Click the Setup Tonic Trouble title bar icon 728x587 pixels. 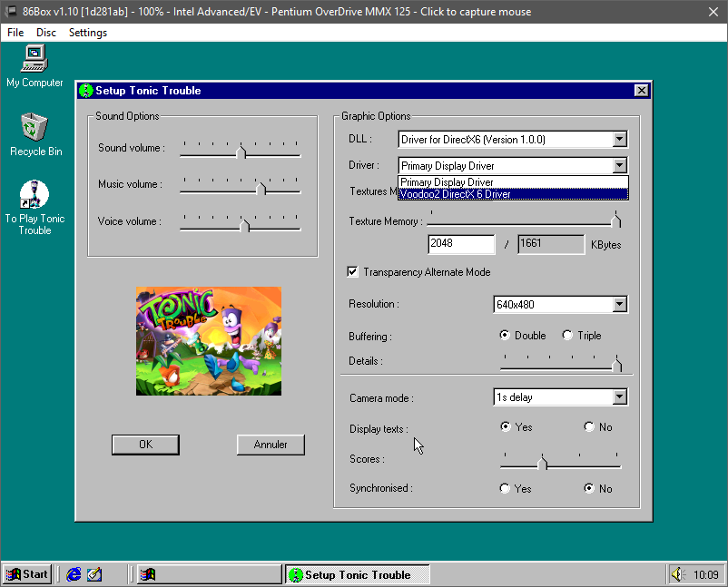(x=85, y=90)
